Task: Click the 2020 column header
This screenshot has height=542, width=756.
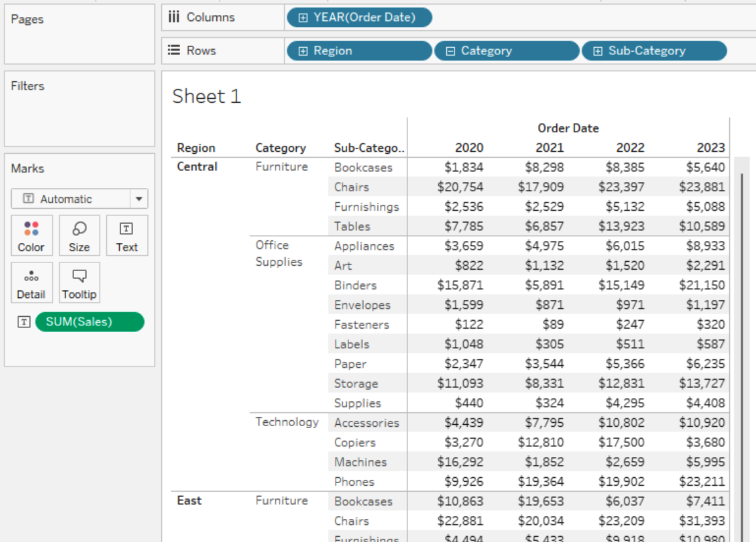Action: tap(469, 148)
